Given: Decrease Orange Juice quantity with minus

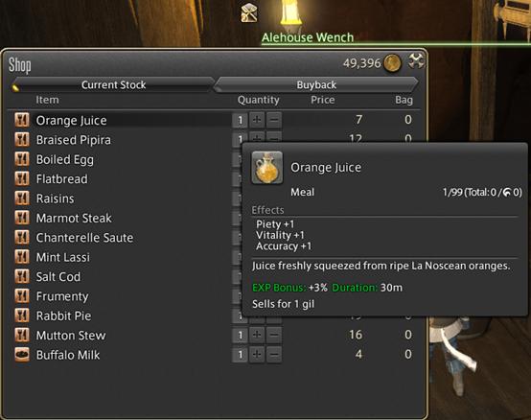Looking at the screenshot, I should click(274, 120).
